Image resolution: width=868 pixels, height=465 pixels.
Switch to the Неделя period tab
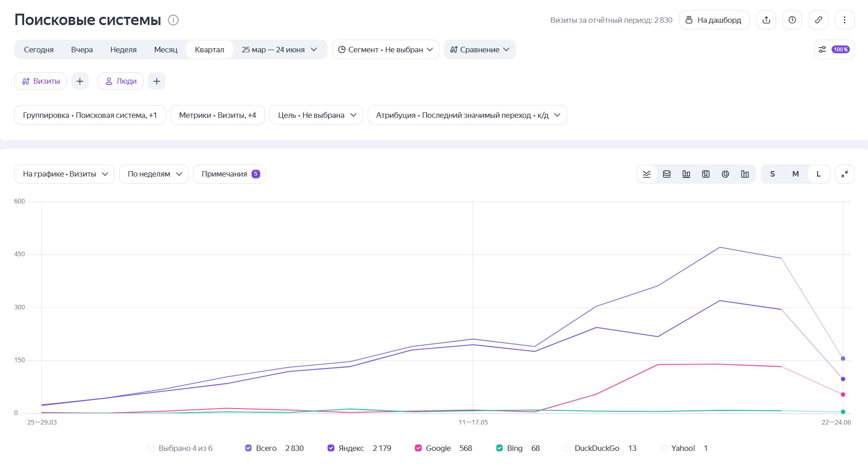click(x=123, y=50)
